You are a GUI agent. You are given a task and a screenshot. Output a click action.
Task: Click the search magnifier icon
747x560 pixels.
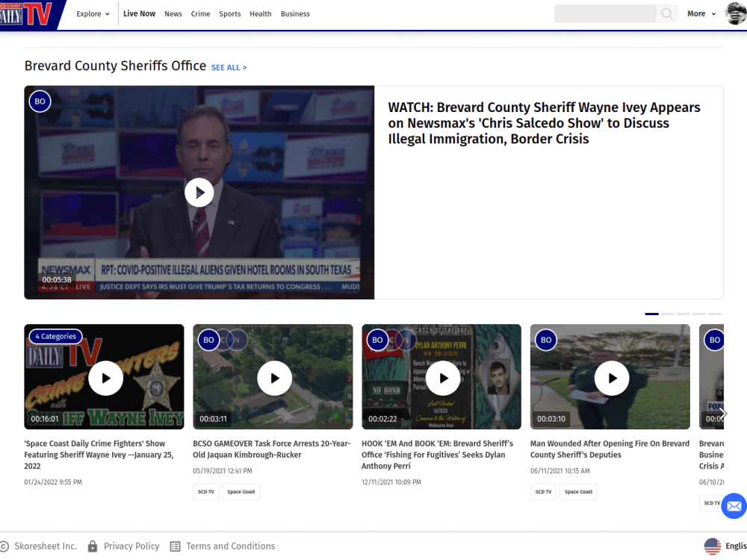coord(667,13)
